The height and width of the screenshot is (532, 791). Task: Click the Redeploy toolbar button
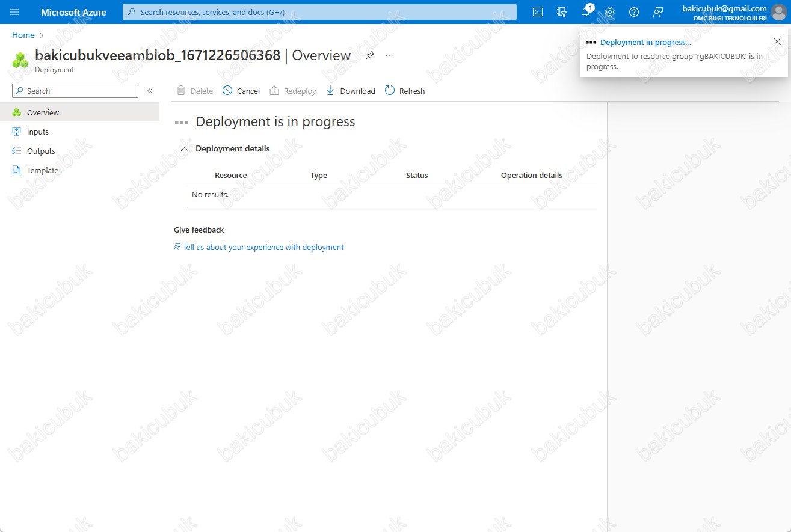click(293, 91)
